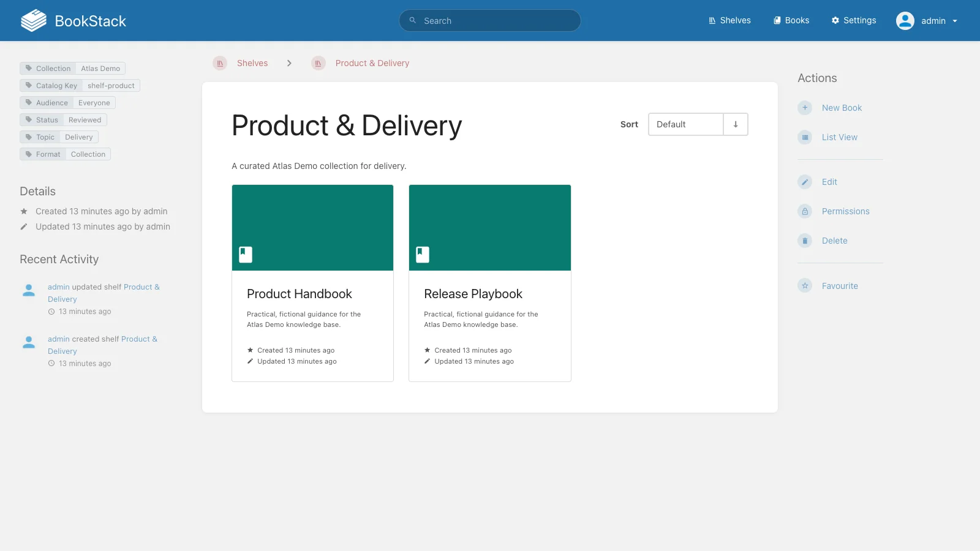
Task: Click the BookStack logo icon
Action: click(34, 20)
